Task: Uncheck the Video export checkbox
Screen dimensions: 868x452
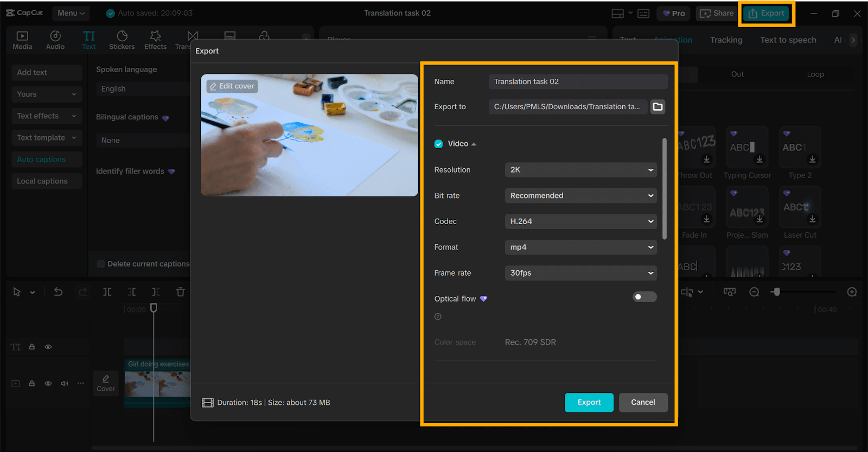Action: [x=438, y=144]
